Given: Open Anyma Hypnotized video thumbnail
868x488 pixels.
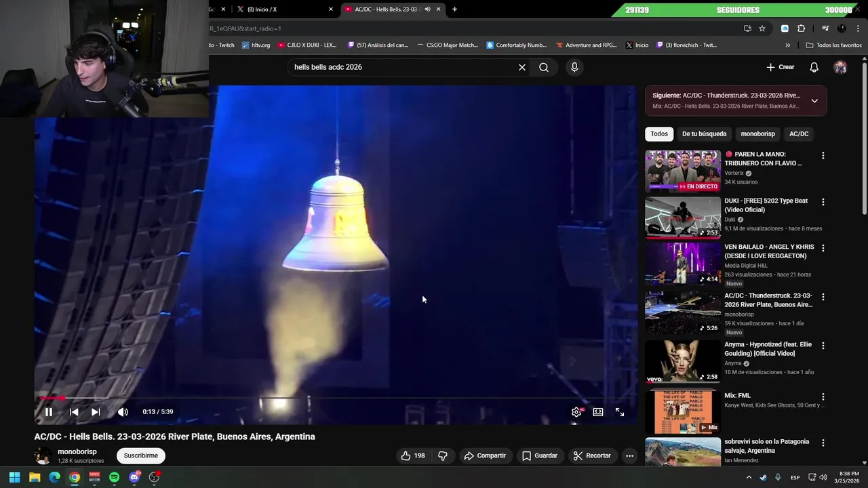Looking at the screenshot, I should click(683, 361).
